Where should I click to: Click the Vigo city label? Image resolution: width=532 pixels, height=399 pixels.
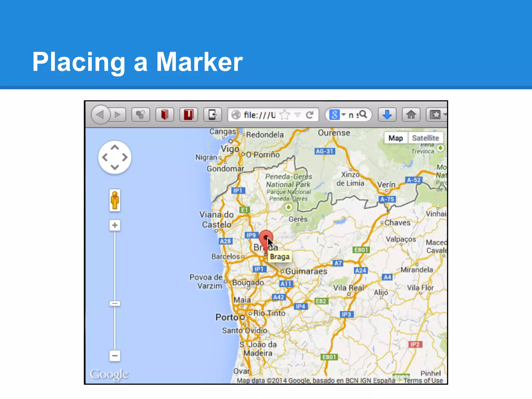(230, 149)
